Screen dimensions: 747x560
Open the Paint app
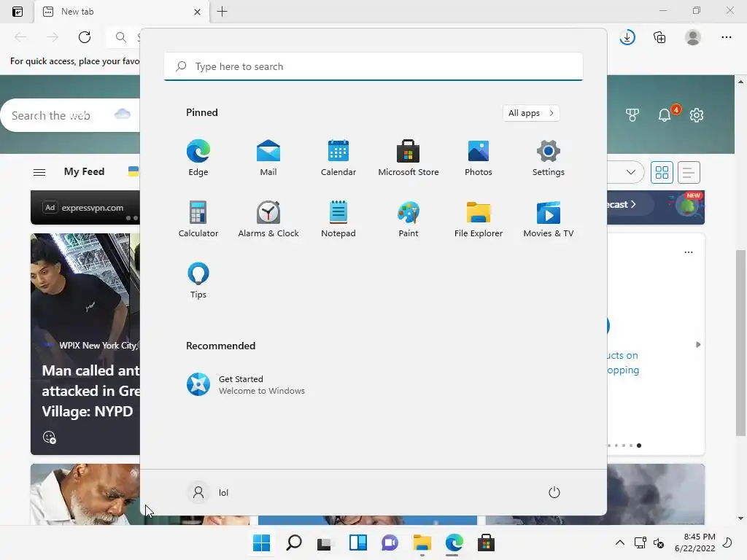[409, 219]
